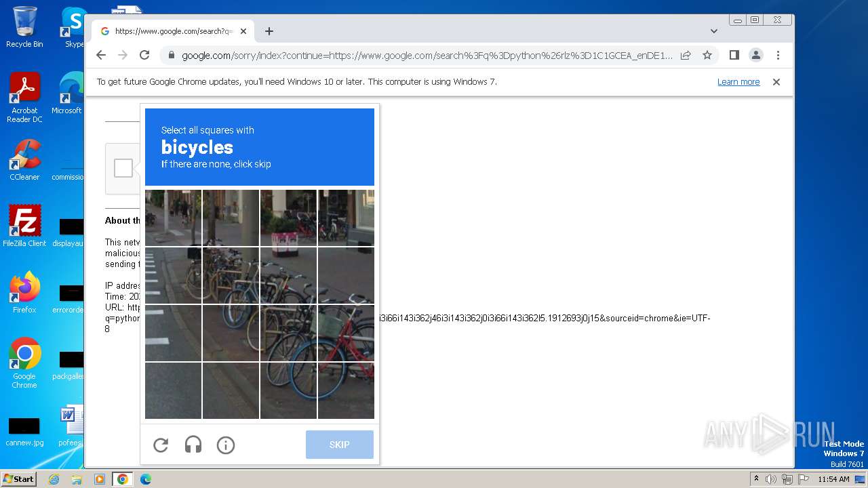Select captcha tile row four, column four
The width and height of the screenshot is (868, 488).
click(x=346, y=390)
